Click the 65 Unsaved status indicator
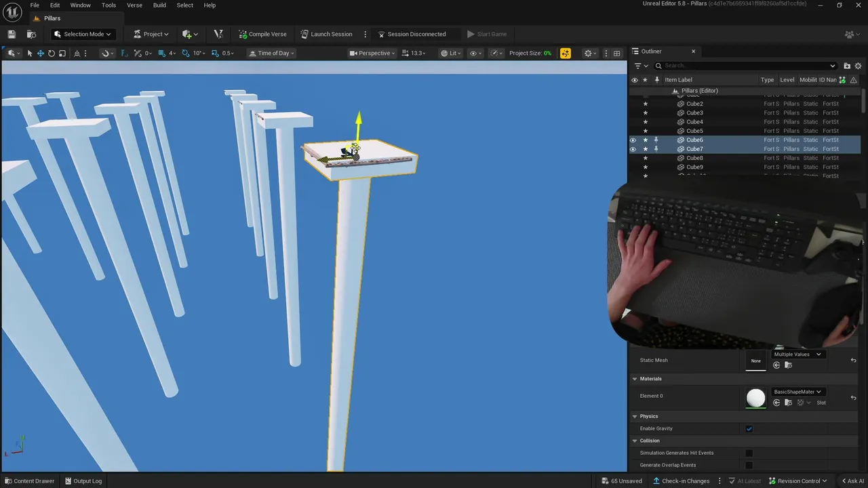 point(622,481)
